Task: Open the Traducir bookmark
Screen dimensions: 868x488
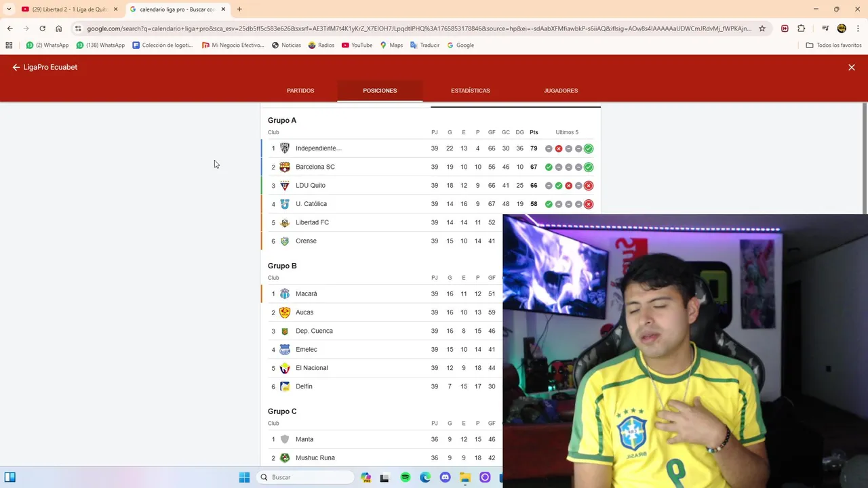Action: pyautogui.click(x=425, y=45)
